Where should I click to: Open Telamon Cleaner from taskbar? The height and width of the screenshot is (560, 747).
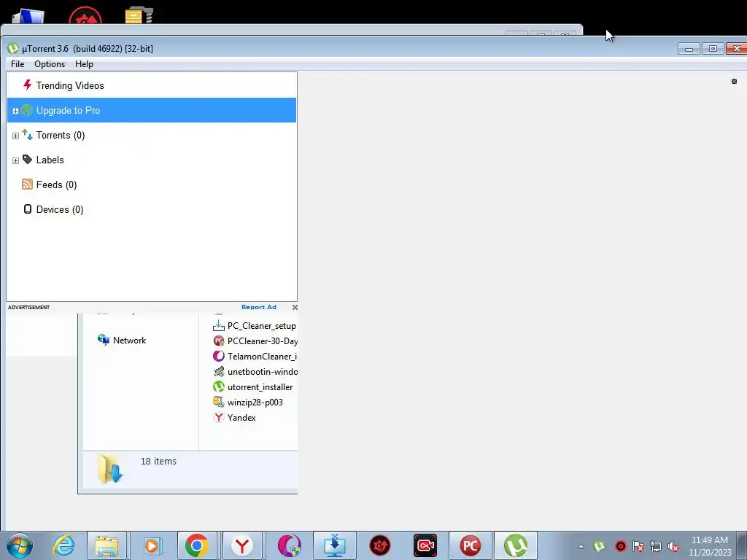coord(289,545)
